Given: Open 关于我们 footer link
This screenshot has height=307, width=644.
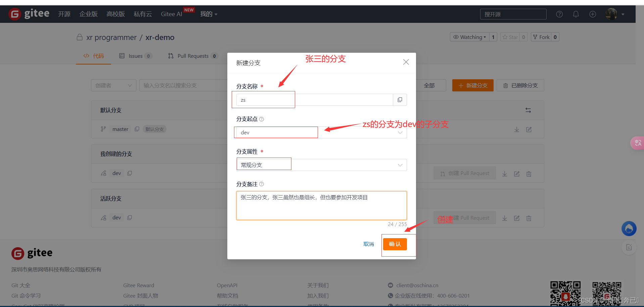Looking at the screenshot, I should (318, 285).
